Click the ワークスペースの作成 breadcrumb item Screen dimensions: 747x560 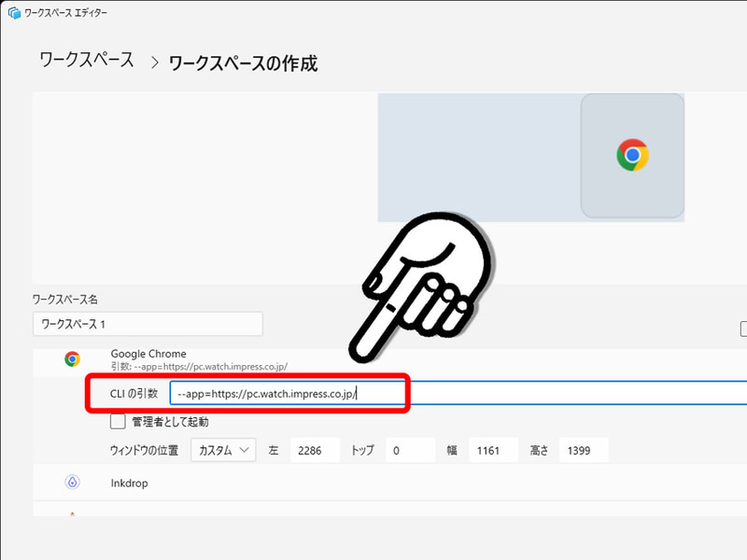pyautogui.click(x=242, y=63)
